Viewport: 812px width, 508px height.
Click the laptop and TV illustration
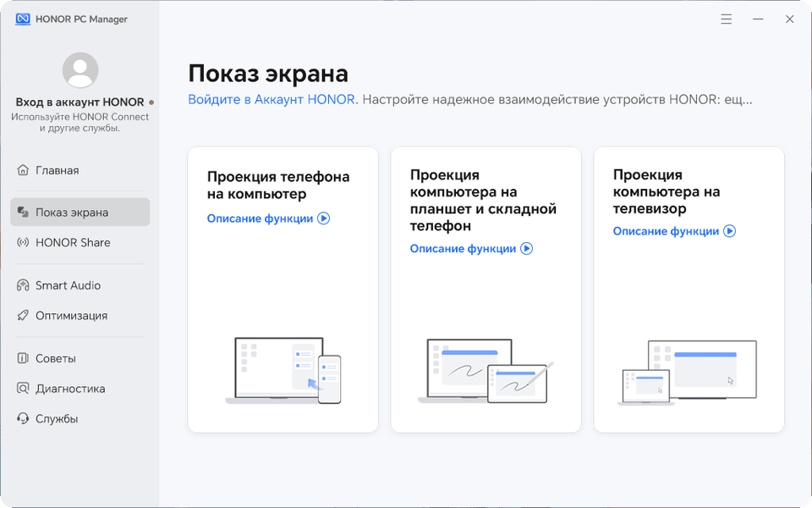pos(687,373)
